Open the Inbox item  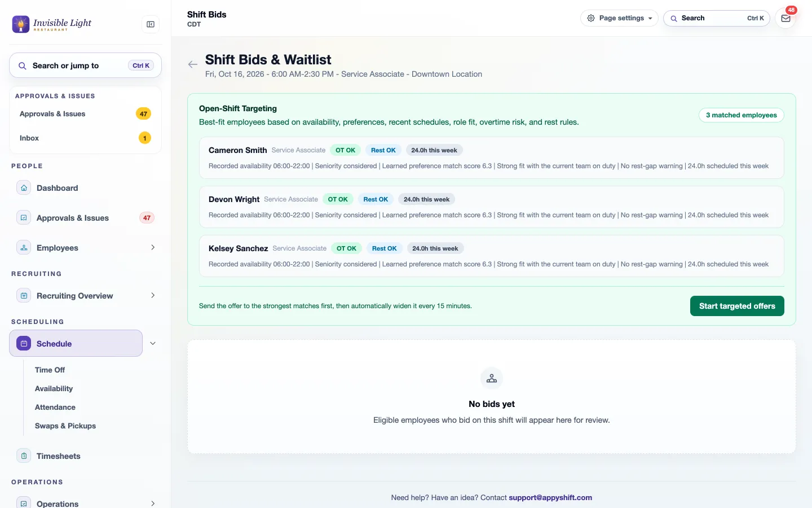(86, 138)
